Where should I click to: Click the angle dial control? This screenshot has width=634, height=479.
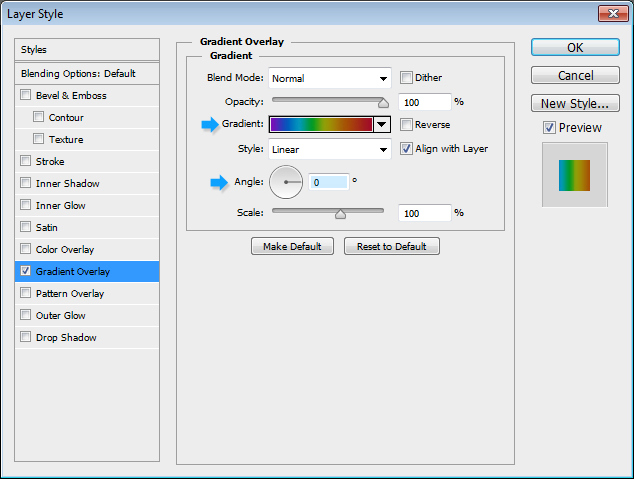(287, 182)
